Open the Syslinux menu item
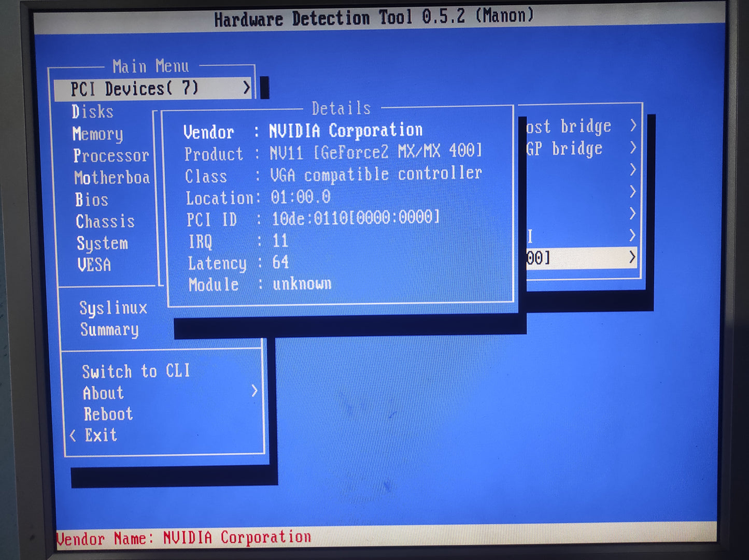 (x=114, y=308)
